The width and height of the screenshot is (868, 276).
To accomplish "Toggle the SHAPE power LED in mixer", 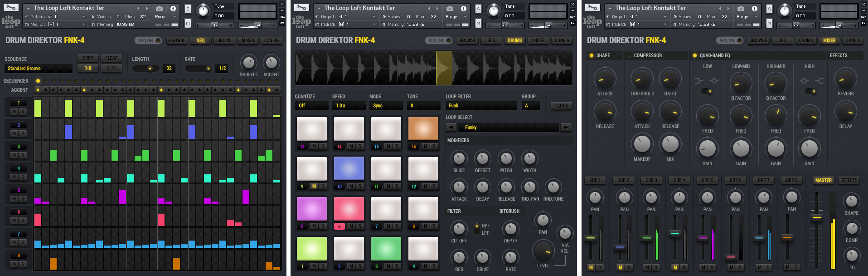I will [x=591, y=55].
